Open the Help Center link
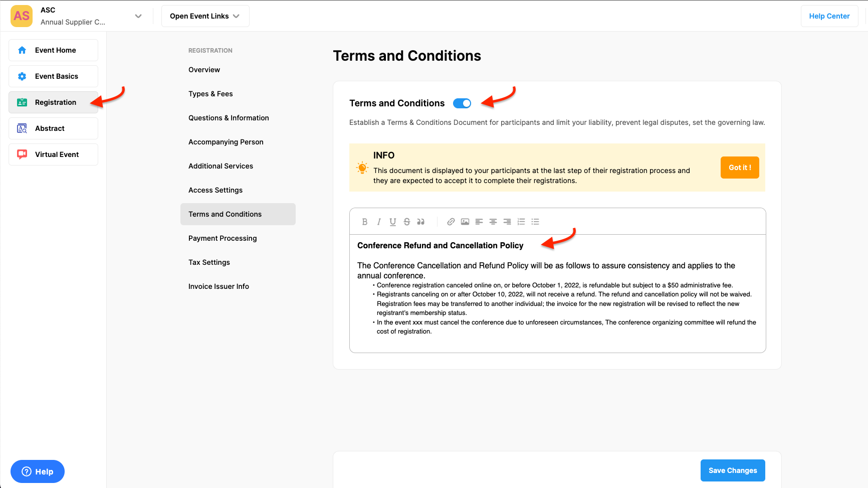868x488 pixels. 829,16
